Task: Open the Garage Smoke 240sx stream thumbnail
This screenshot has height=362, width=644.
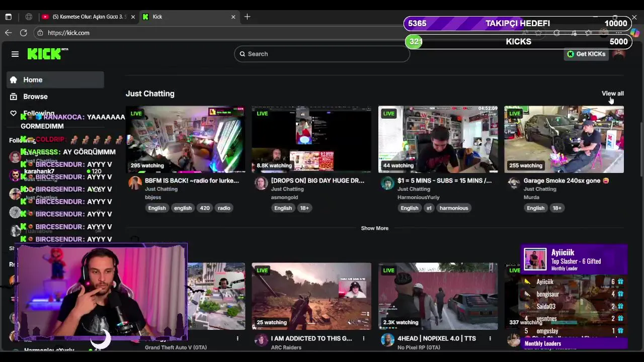Action: point(564,139)
